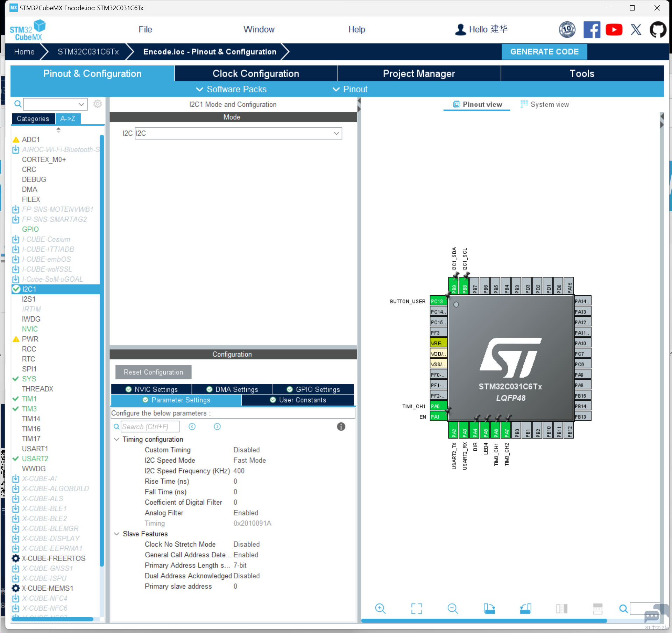
Task: Open the GitHub link icon
Action: pyautogui.click(x=658, y=29)
